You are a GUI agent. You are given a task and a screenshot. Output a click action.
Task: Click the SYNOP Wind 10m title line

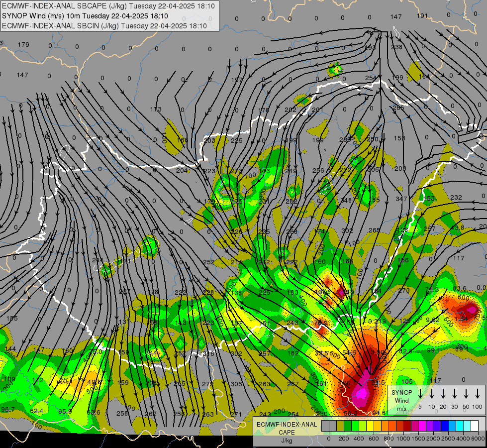tap(85, 16)
